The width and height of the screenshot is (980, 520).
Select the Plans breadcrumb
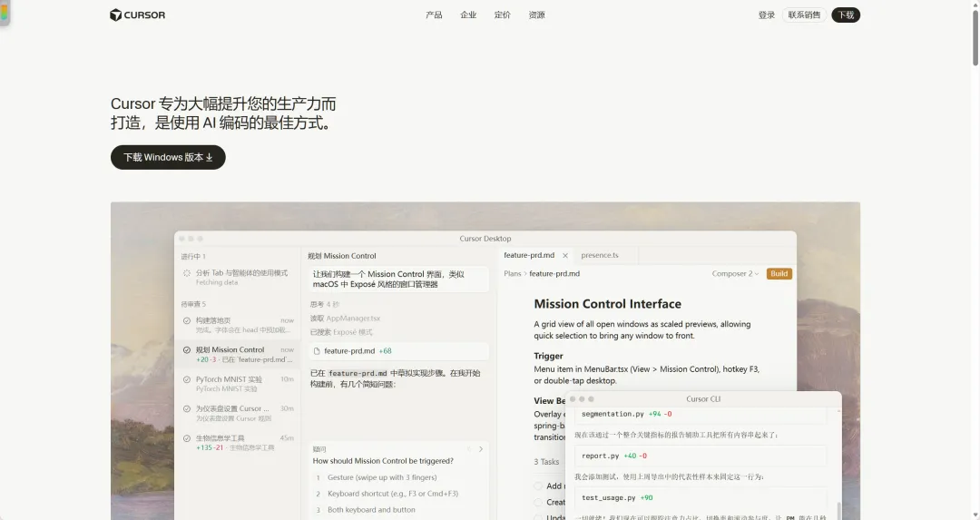pos(513,274)
